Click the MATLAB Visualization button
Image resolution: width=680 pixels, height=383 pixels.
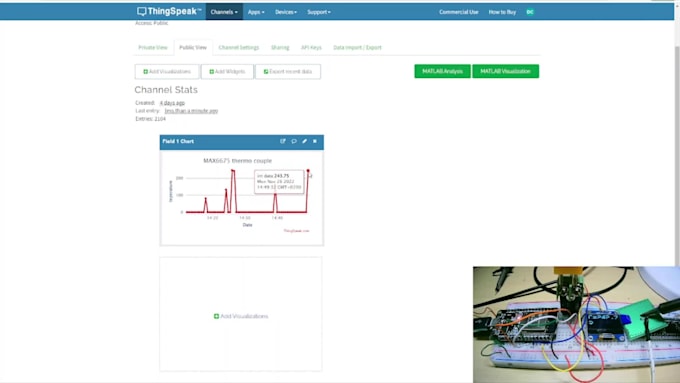pyautogui.click(x=505, y=71)
